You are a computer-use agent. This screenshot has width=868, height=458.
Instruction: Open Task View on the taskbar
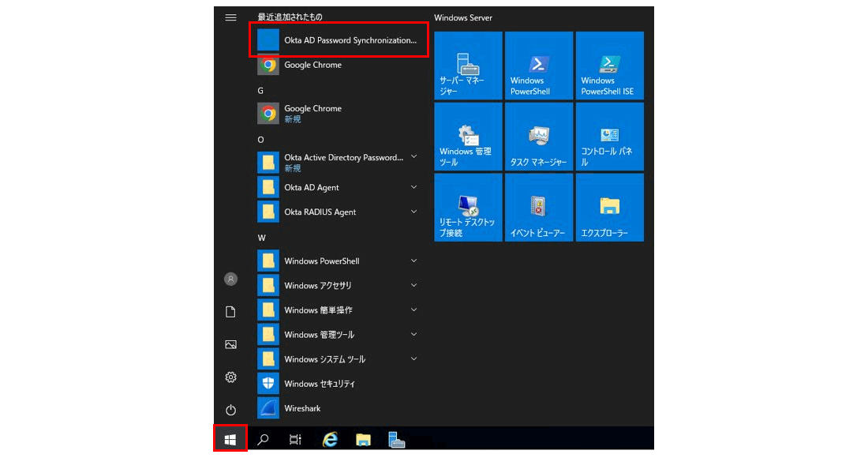coord(296,440)
